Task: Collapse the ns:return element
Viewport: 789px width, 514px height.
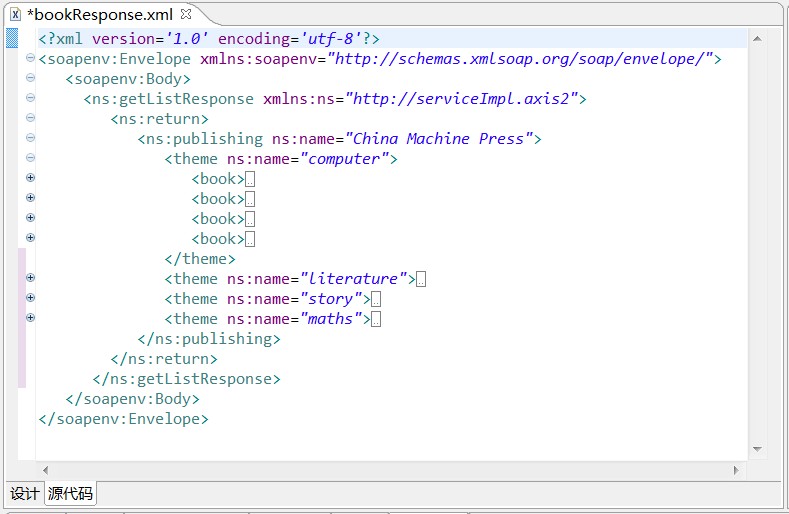Action: coord(30,118)
